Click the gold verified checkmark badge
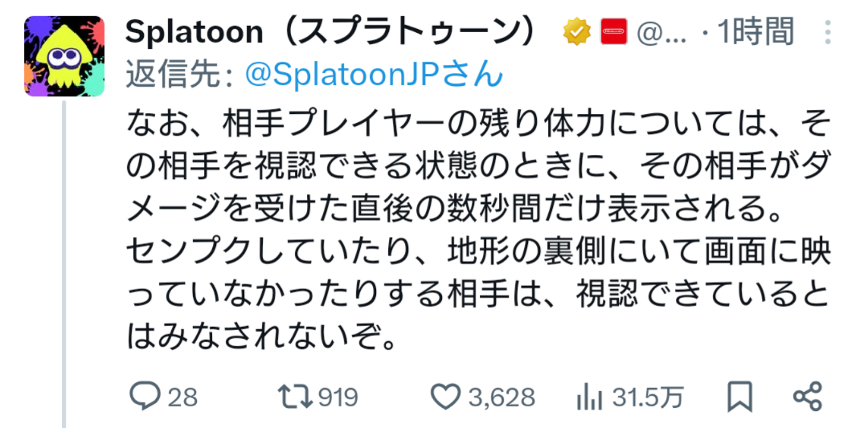868x428 pixels. [x=575, y=33]
